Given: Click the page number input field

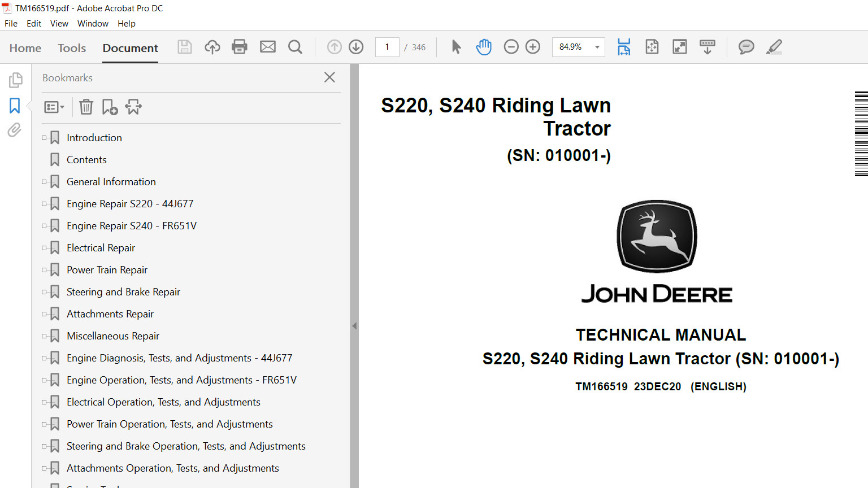Looking at the screenshot, I should coord(387,47).
